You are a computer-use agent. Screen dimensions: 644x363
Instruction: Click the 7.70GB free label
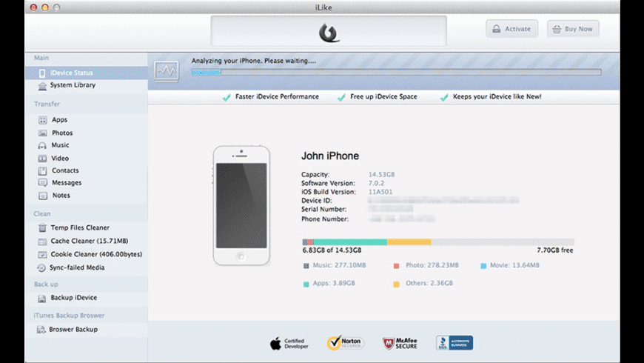(x=555, y=250)
